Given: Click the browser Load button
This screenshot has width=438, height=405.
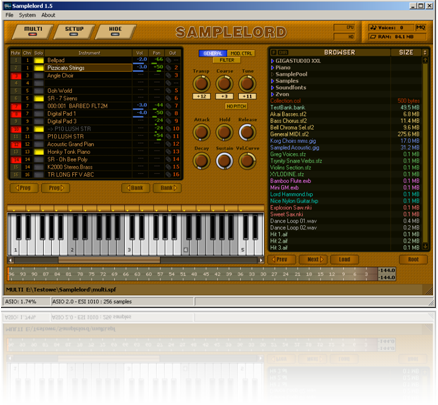Looking at the screenshot, I should pos(344,259).
